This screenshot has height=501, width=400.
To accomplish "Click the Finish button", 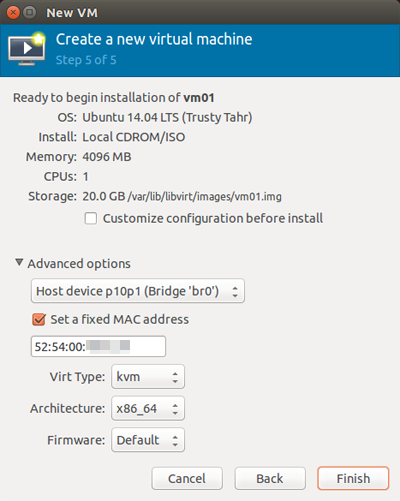I will (353, 478).
